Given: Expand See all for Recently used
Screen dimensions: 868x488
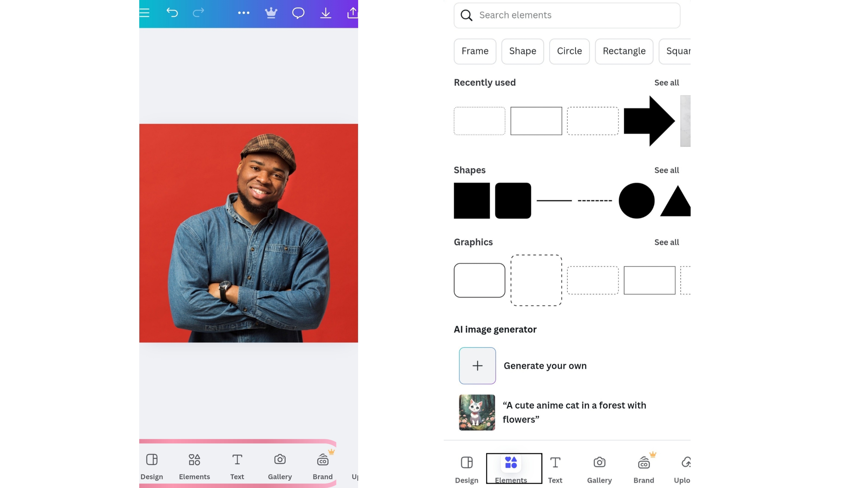Looking at the screenshot, I should coord(666,82).
